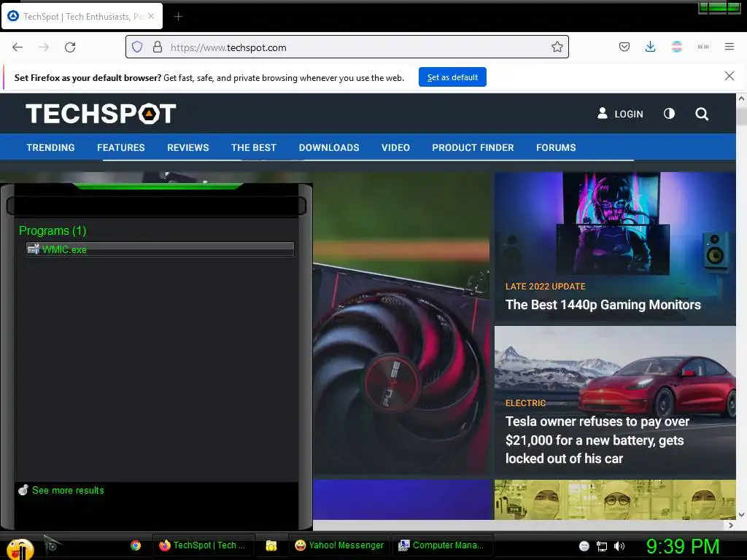Click the scrollbar up arrow
Image resolution: width=747 pixels, height=560 pixels.
pyautogui.click(x=741, y=98)
